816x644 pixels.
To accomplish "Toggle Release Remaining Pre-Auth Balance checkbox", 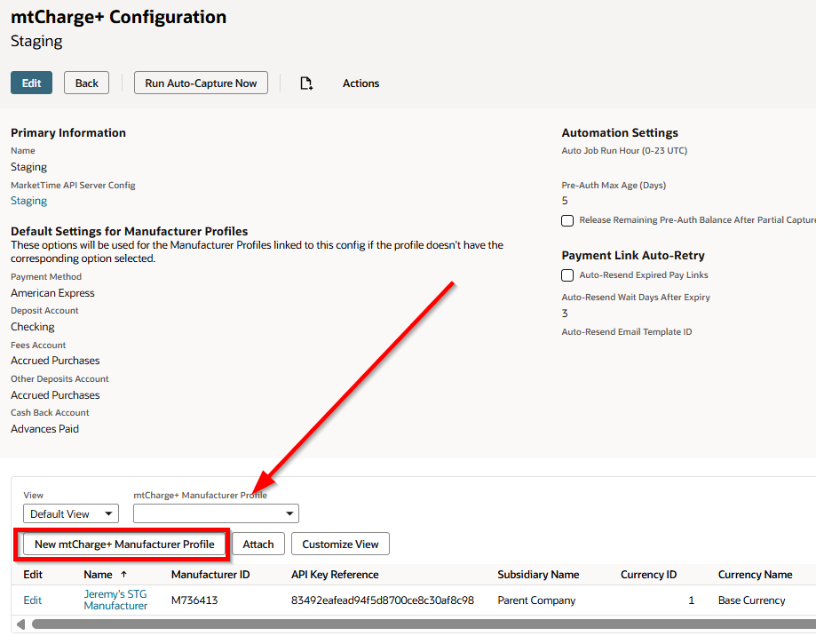I will click(567, 220).
